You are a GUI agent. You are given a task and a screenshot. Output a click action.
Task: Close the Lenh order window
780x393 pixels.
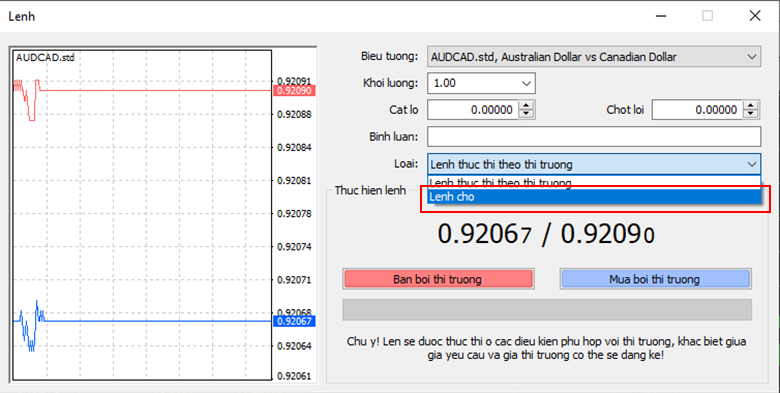755,16
